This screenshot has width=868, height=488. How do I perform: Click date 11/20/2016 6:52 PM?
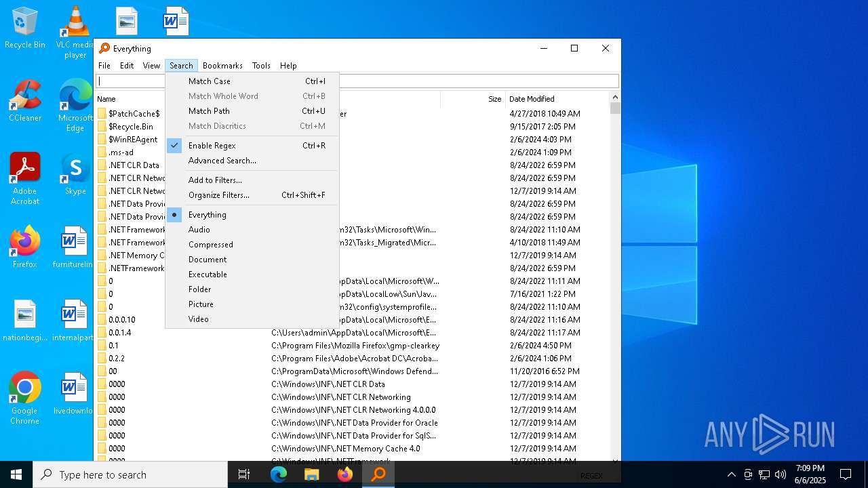tap(545, 371)
